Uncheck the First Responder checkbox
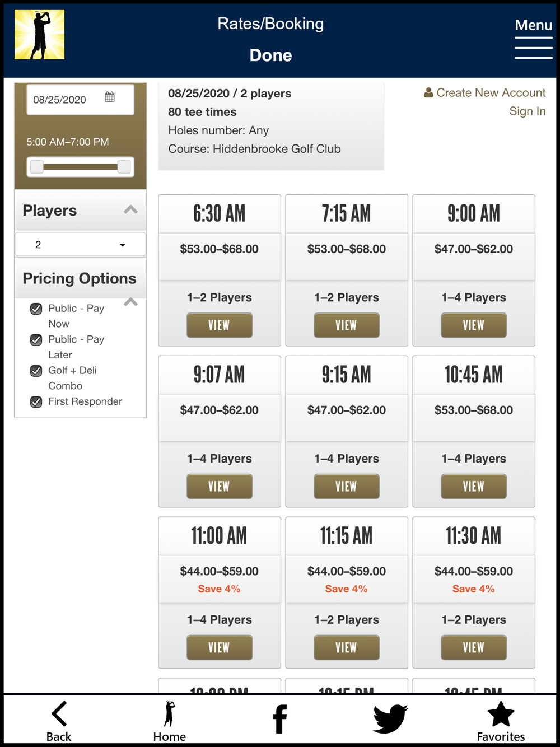The image size is (560, 747). point(36,401)
